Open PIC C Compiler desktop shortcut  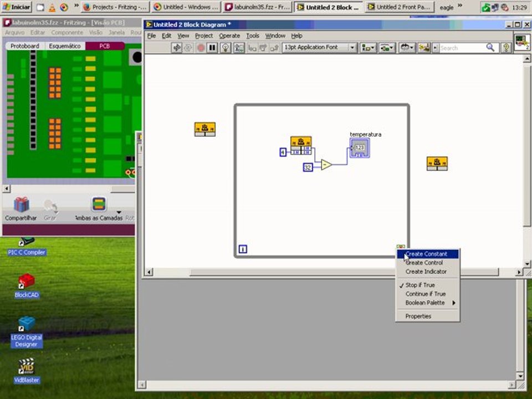pyautogui.click(x=27, y=245)
